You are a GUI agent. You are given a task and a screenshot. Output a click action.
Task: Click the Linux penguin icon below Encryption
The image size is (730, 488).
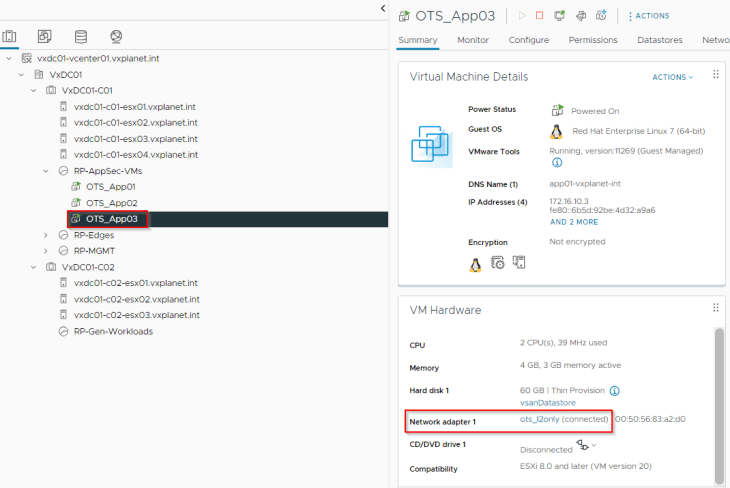click(x=475, y=264)
